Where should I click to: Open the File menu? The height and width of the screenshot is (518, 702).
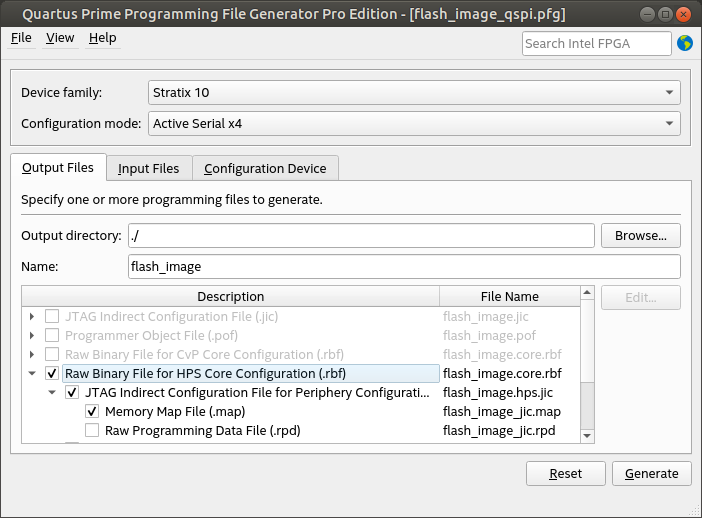click(21, 38)
